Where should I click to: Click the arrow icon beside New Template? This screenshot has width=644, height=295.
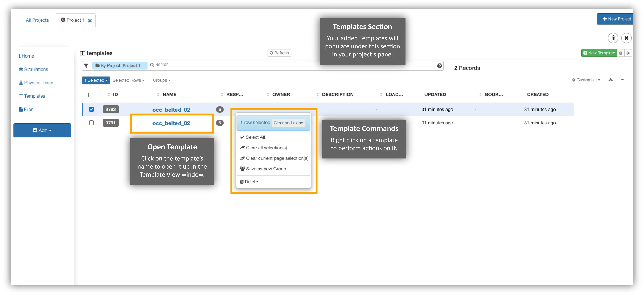(x=628, y=53)
